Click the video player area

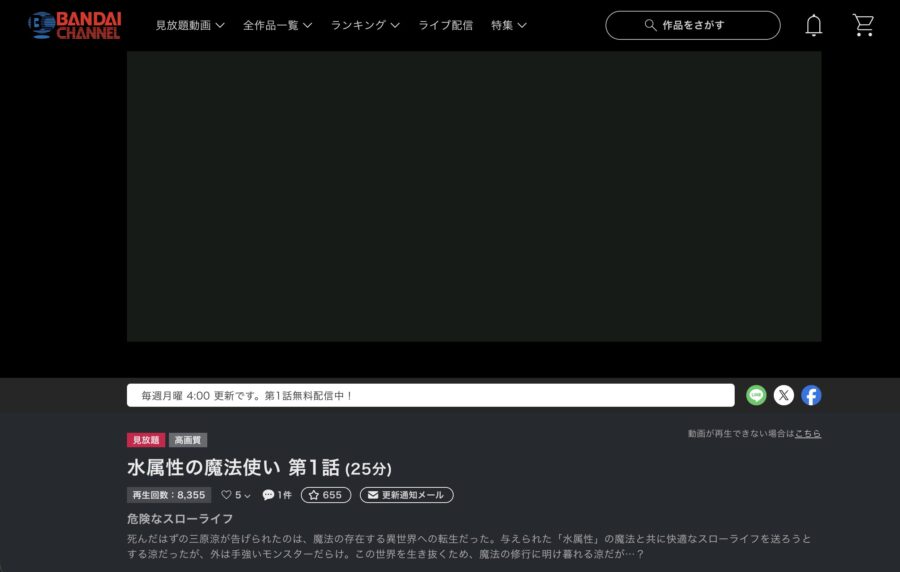(x=473, y=196)
